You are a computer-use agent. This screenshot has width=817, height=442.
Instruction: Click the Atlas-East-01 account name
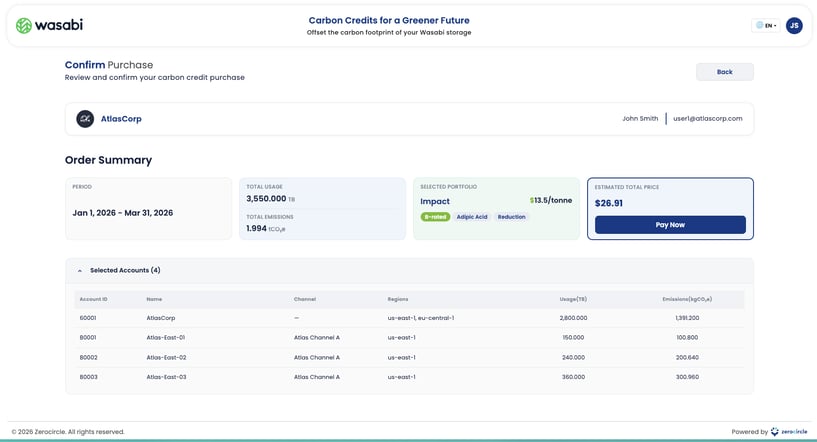pyautogui.click(x=166, y=338)
